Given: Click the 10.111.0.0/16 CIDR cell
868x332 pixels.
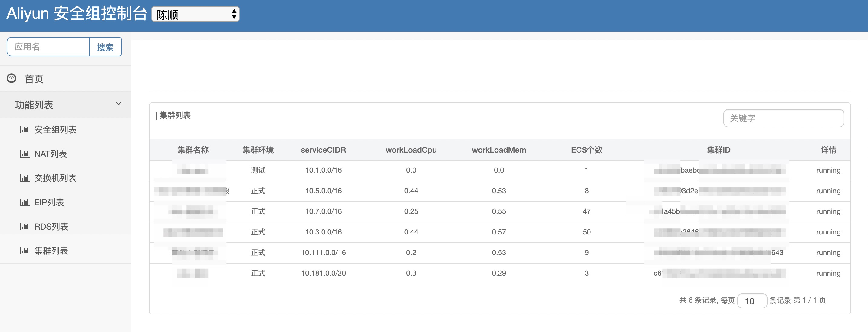Looking at the screenshot, I should (324, 252).
